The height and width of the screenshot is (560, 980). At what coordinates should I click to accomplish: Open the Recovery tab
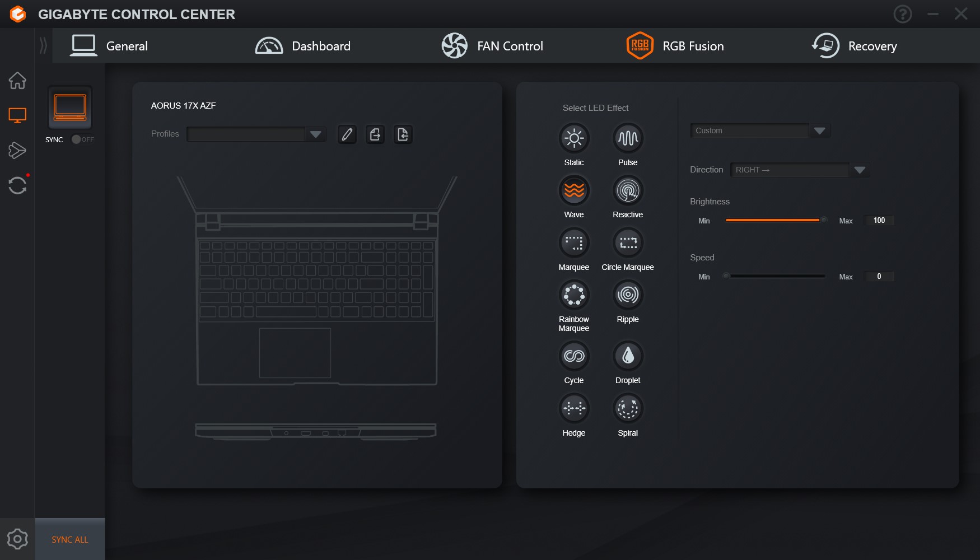(854, 46)
